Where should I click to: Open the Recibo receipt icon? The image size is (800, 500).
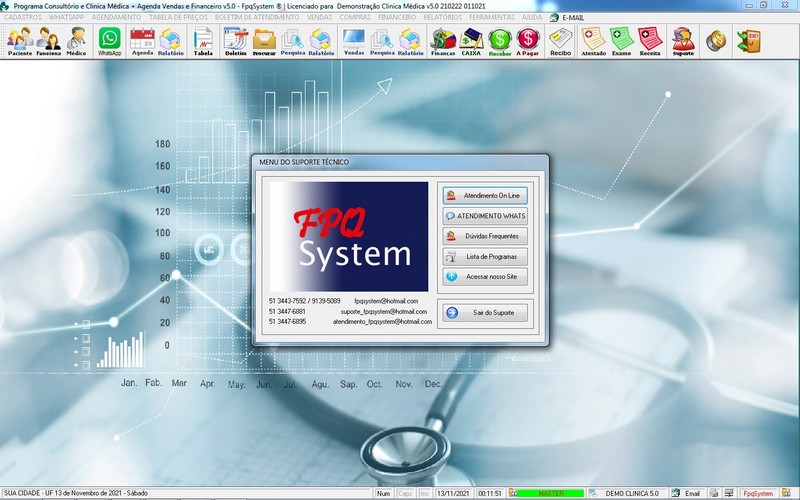[x=561, y=41]
